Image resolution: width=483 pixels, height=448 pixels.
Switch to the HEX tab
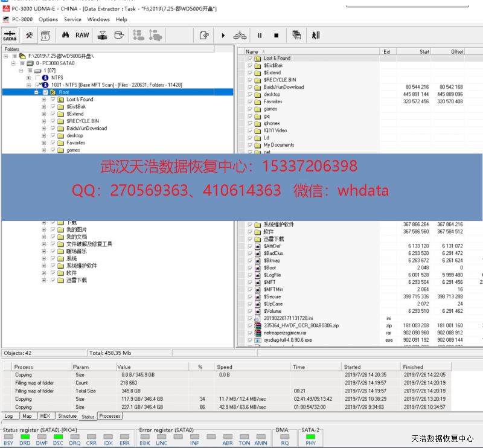(x=45, y=416)
